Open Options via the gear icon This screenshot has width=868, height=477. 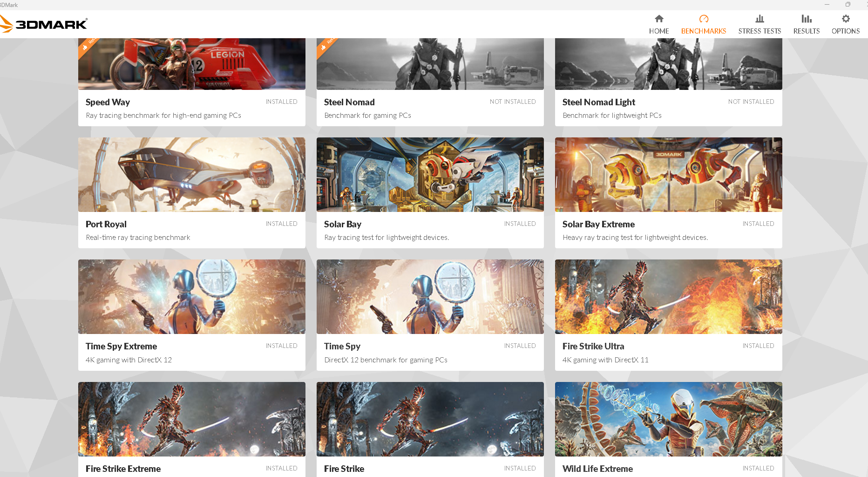846,19
